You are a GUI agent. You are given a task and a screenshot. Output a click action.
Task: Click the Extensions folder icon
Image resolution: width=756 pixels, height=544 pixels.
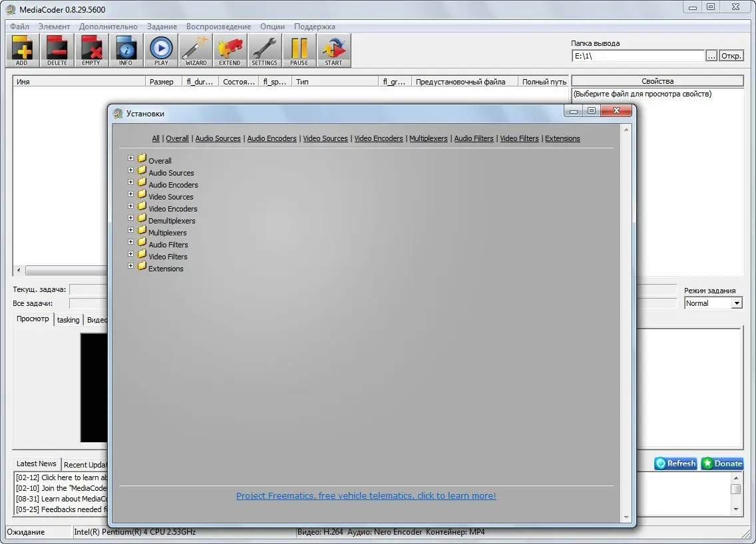(x=142, y=266)
